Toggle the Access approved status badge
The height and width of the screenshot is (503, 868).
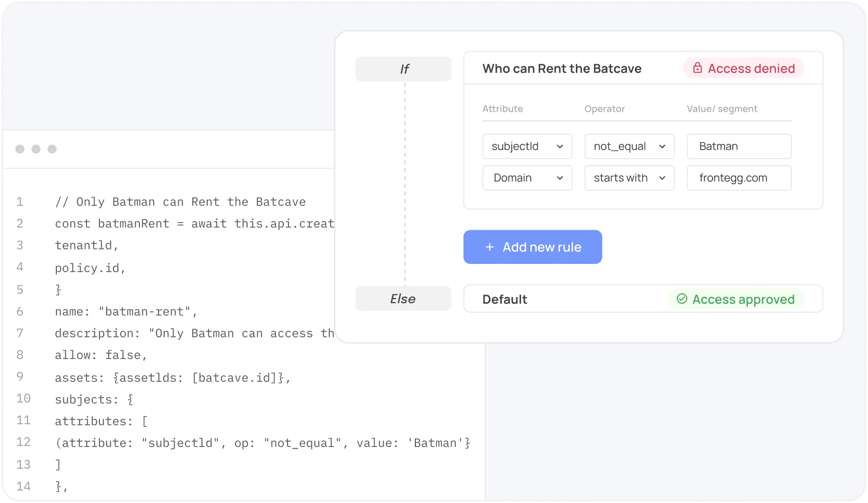735,299
